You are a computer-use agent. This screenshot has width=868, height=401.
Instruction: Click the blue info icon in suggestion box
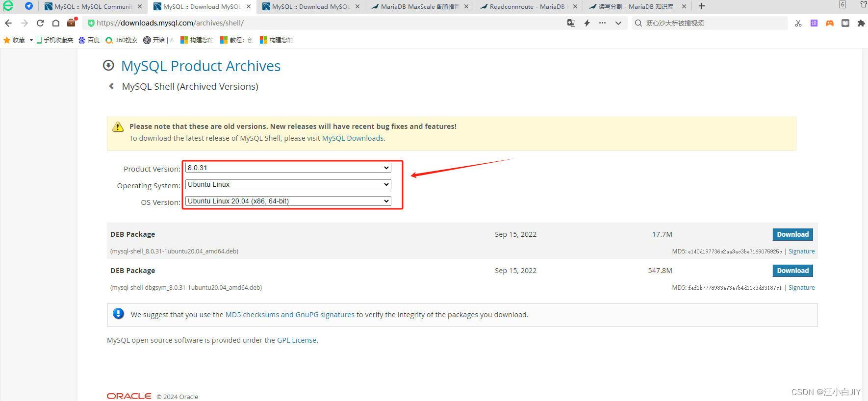click(x=119, y=314)
